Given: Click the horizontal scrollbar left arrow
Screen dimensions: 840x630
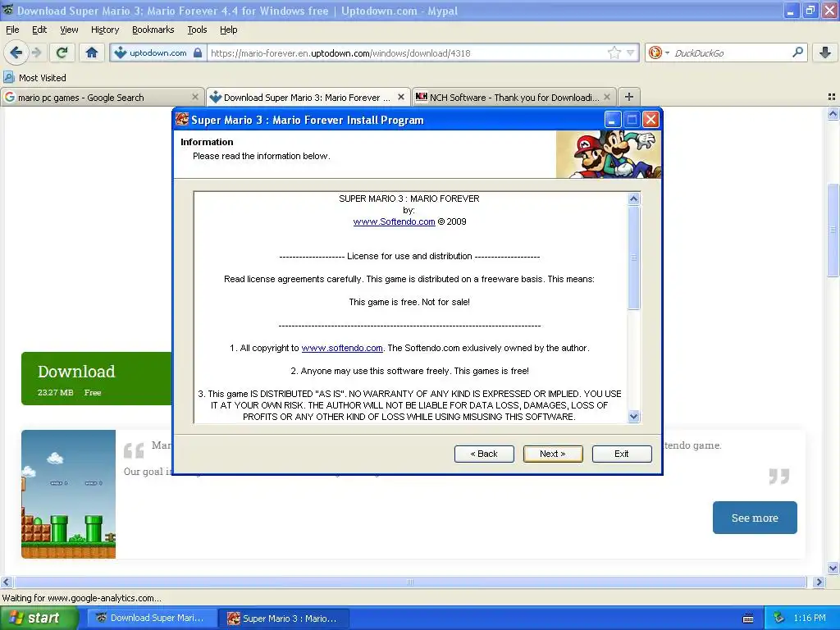Looking at the screenshot, I should pos(7,582).
